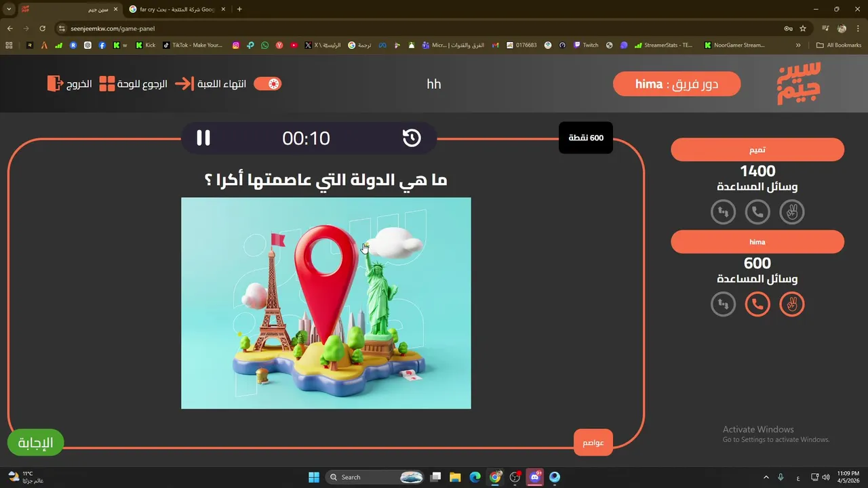Click the taskbar Search box
The height and width of the screenshot is (488, 868).
pyautogui.click(x=376, y=477)
